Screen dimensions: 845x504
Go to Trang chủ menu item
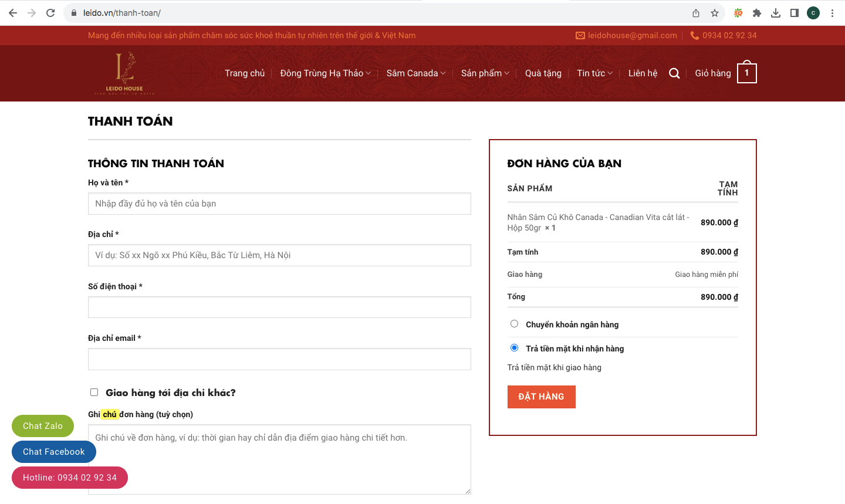coord(245,73)
